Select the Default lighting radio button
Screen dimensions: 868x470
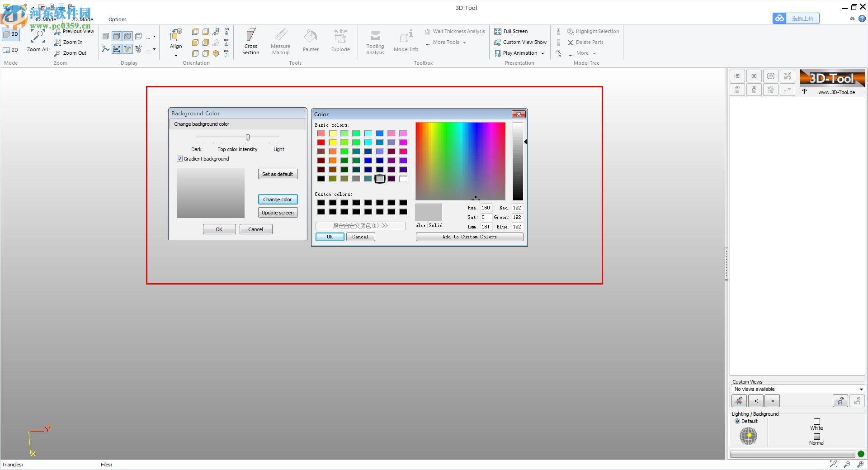(738, 421)
